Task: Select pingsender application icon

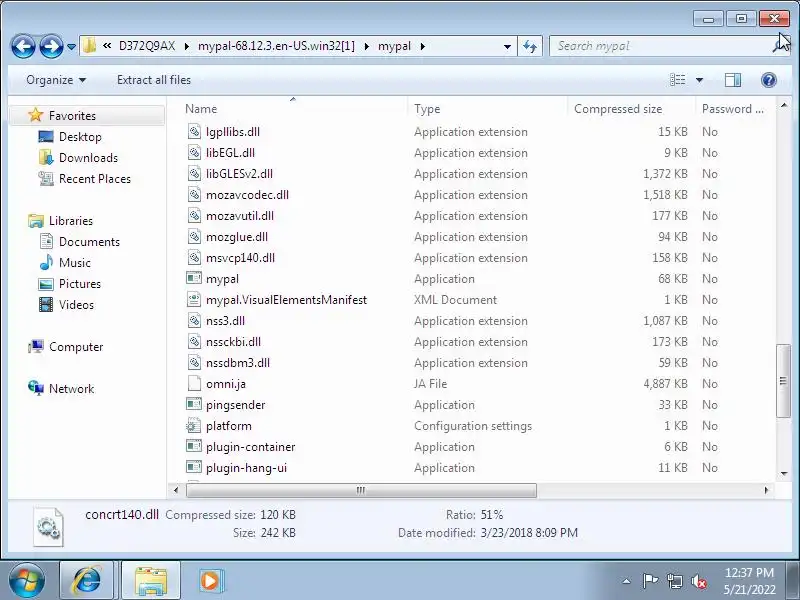Action: (x=194, y=404)
